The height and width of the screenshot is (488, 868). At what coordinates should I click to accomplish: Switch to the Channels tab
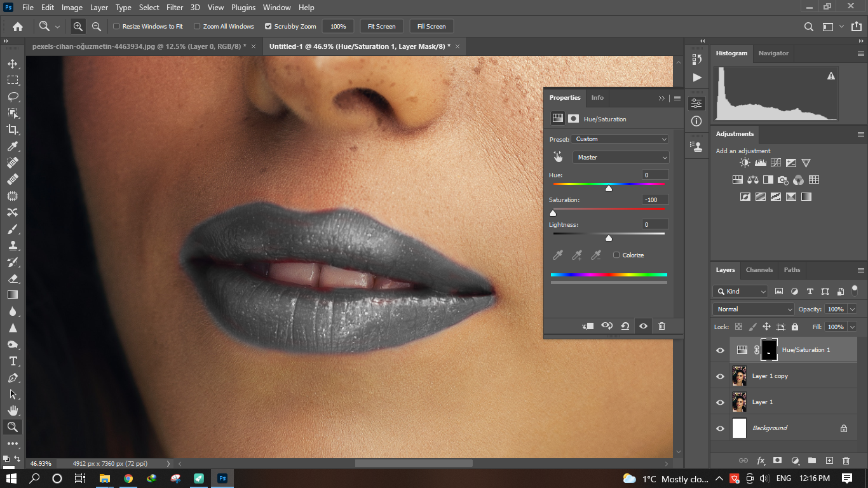(x=759, y=270)
